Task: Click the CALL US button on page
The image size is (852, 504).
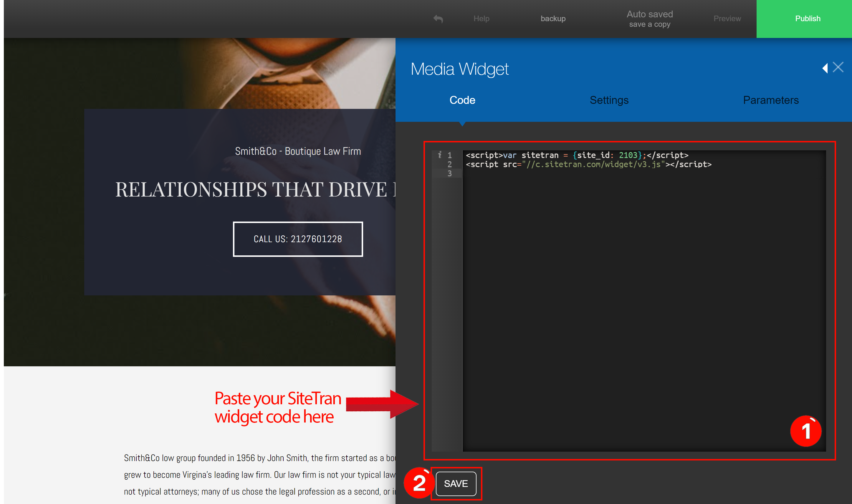Action: pos(298,238)
